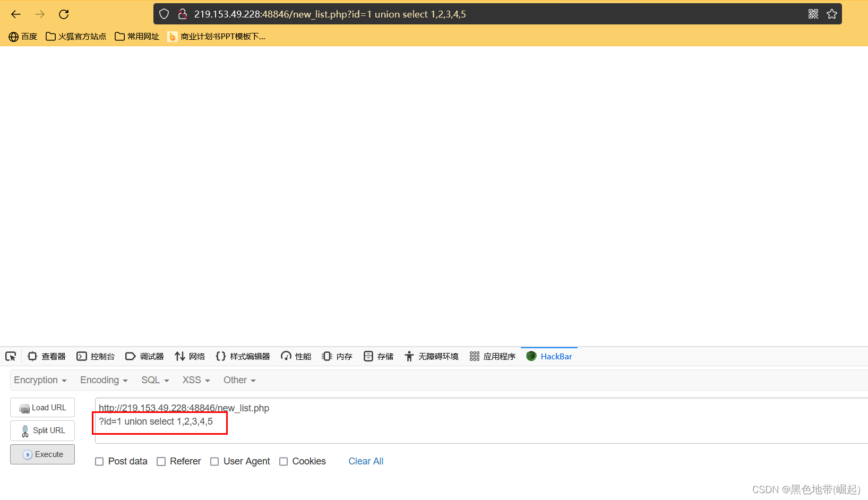
Task: Open the 火狐官方站点 bookmark folder
Action: (76, 37)
